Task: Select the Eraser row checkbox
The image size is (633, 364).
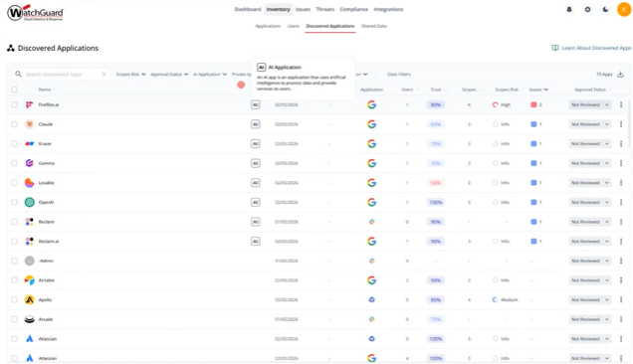Action: point(15,143)
